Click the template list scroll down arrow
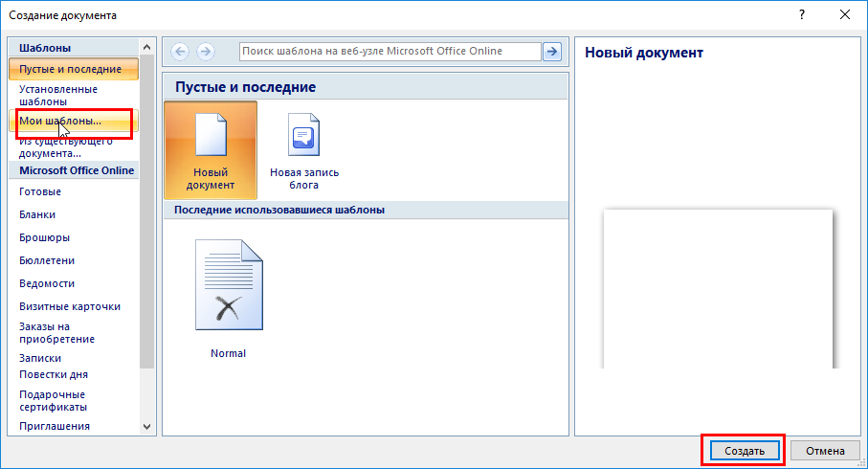Viewport: 868px width, 469px height. pyautogui.click(x=146, y=426)
